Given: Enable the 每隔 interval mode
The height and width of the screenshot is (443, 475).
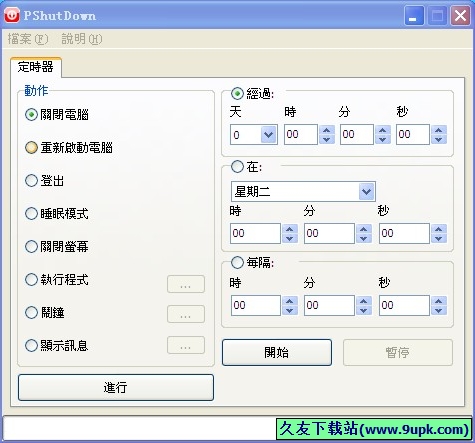Looking at the screenshot, I should (237, 263).
